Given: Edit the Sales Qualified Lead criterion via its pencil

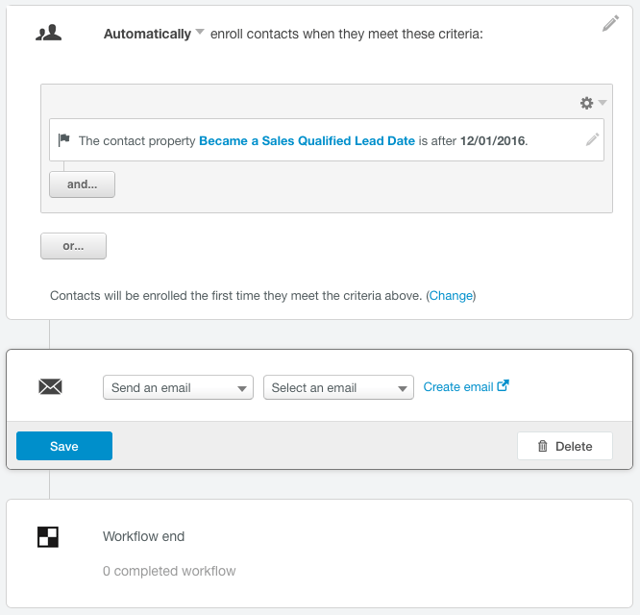Looking at the screenshot, I should tap(592, 140).
